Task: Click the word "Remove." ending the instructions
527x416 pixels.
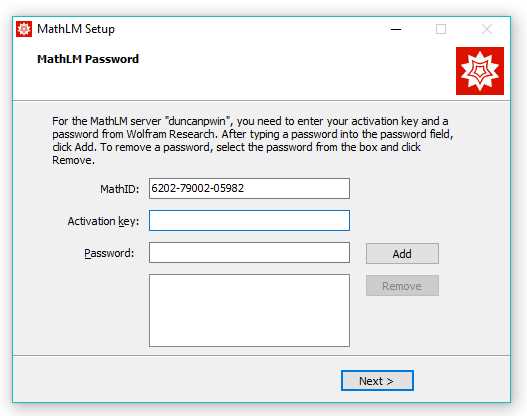Action: 73,160
